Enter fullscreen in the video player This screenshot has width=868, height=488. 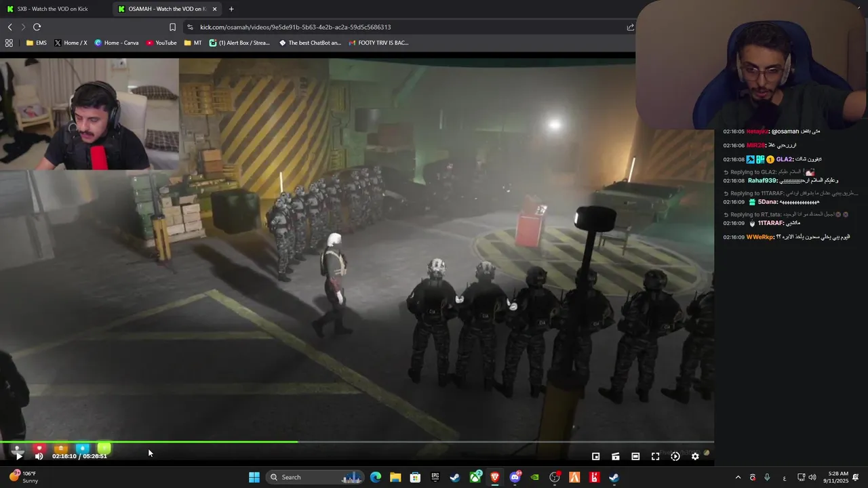pyautogui.click(x=655, y=456)
